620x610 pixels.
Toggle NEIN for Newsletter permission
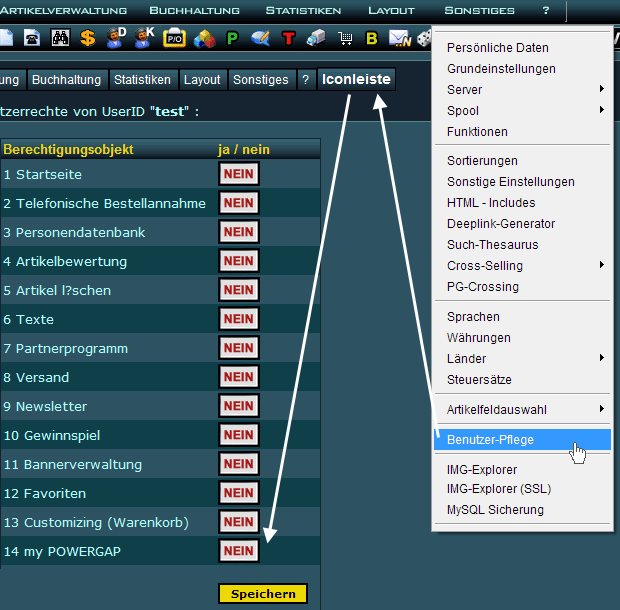pyautogui.click(x=239, y=406)
